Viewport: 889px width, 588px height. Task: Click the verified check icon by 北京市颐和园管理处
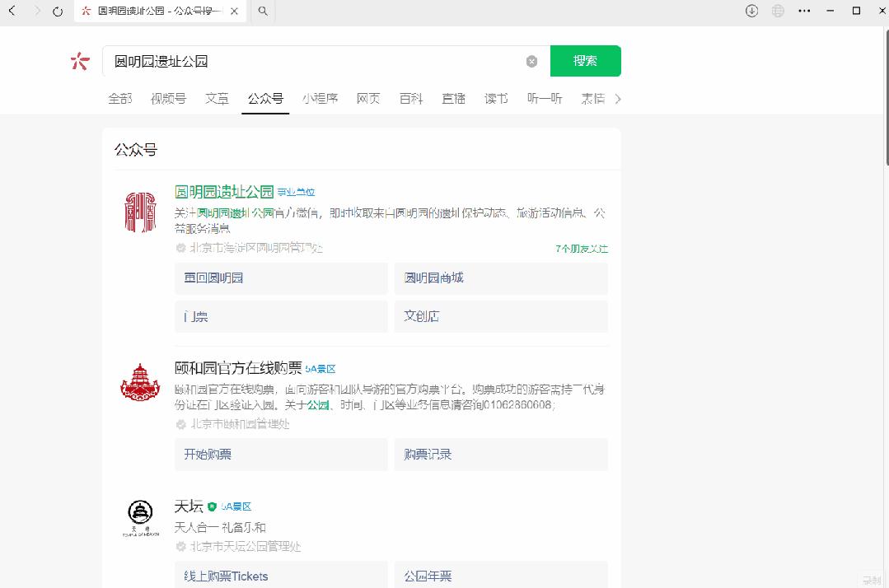tap(181, 424)
